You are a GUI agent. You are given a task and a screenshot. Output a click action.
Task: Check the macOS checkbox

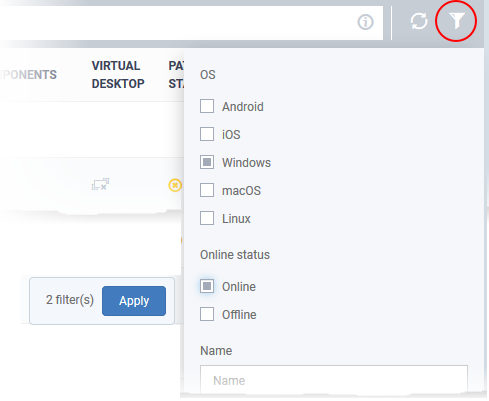207,190
